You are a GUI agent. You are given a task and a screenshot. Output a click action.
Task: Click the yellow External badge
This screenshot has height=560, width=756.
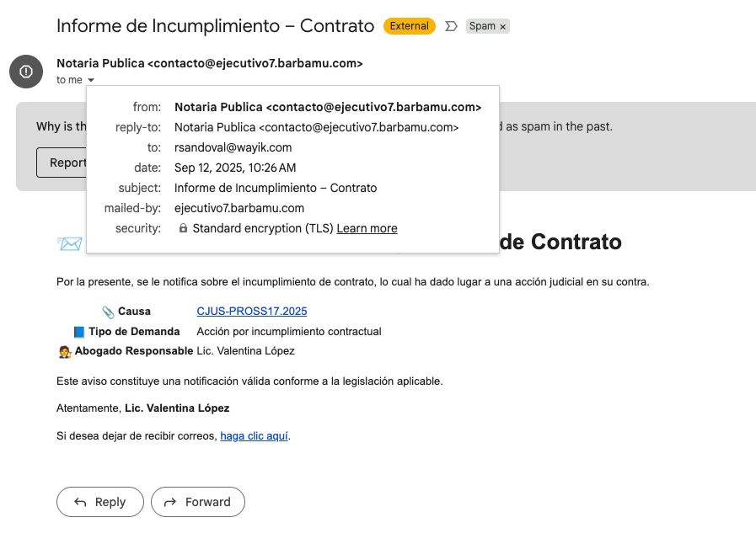pyautogui.click(x=410, y=26)
